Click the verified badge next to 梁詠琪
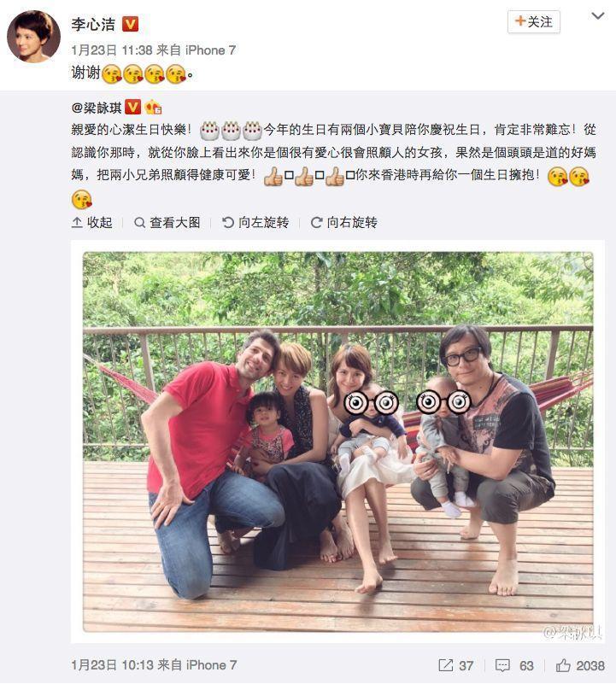The width and height of the screenshot is (616, 684). pyautogui.click(x=132, y=107)
